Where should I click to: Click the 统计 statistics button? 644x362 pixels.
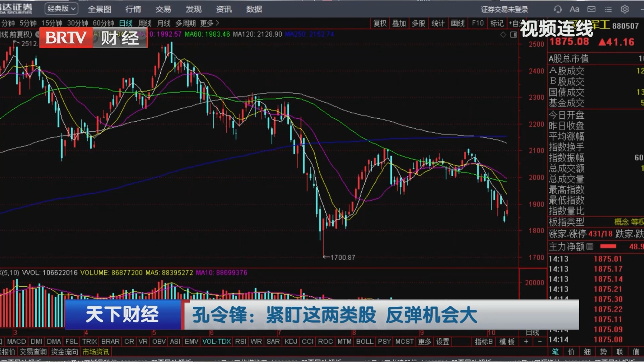pos(438,23)
